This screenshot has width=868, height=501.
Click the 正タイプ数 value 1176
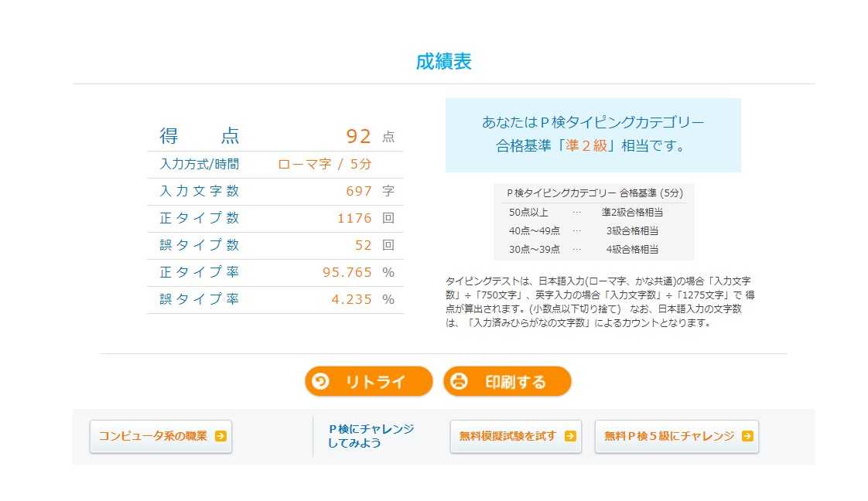(355, 219)
